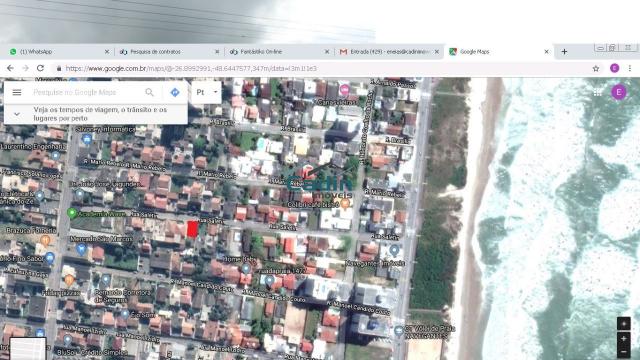Click the green Academia Move pin
640x360 pixels.
72,213
